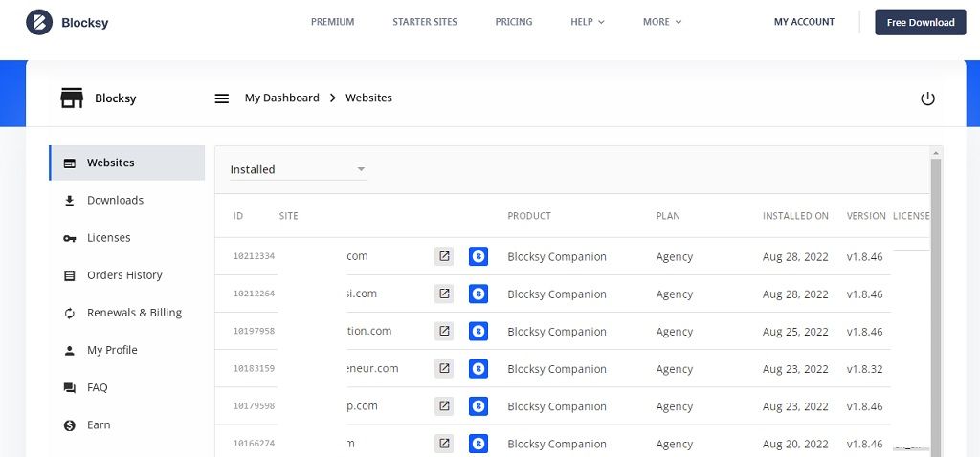Viewport: 980px width, 457px height.
Task: Open Websites section in sidebar
Action: point(127,163)
